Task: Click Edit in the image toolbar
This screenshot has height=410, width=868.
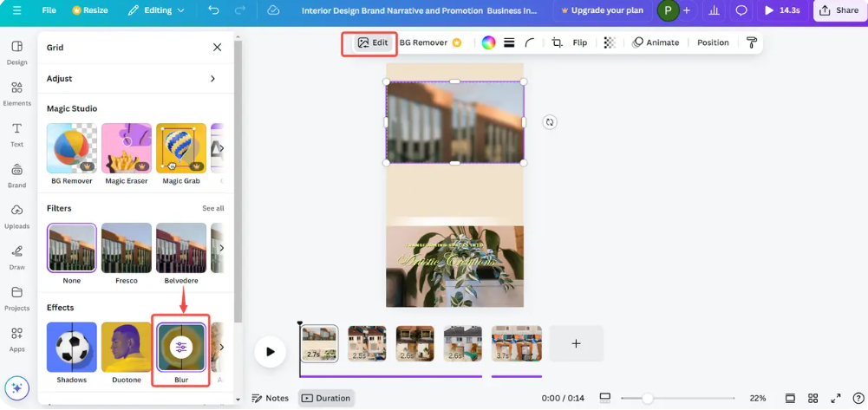Action: point(373,42)
